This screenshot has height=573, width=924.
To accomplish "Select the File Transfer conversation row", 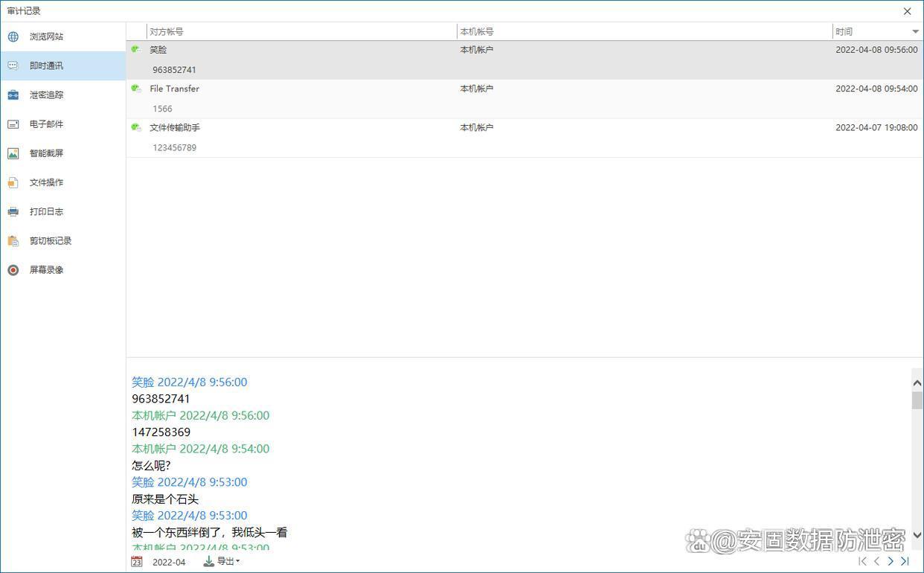I will point(524,98).
